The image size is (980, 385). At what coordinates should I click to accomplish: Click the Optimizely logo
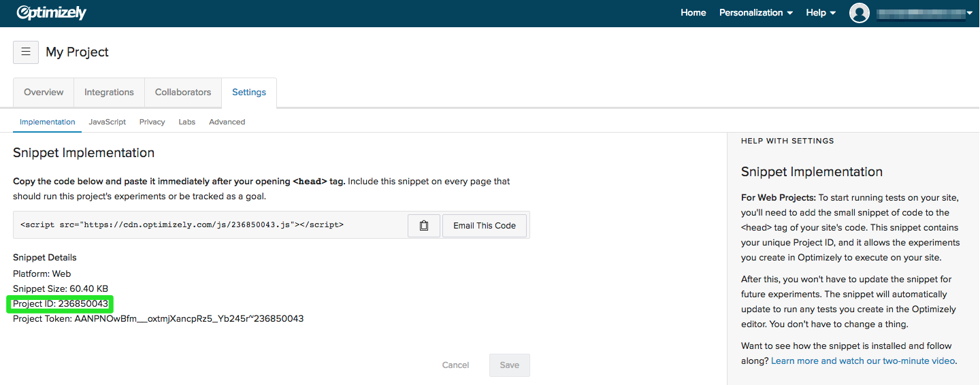[52, 13]
